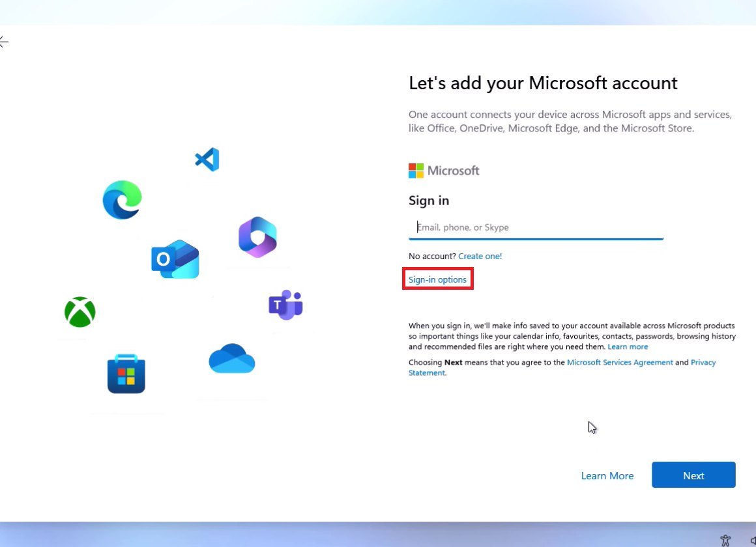This screenshot has width=756, height=547.
Task: Click the Microsoft Edge icon
Action: click(x=122, y=200)
